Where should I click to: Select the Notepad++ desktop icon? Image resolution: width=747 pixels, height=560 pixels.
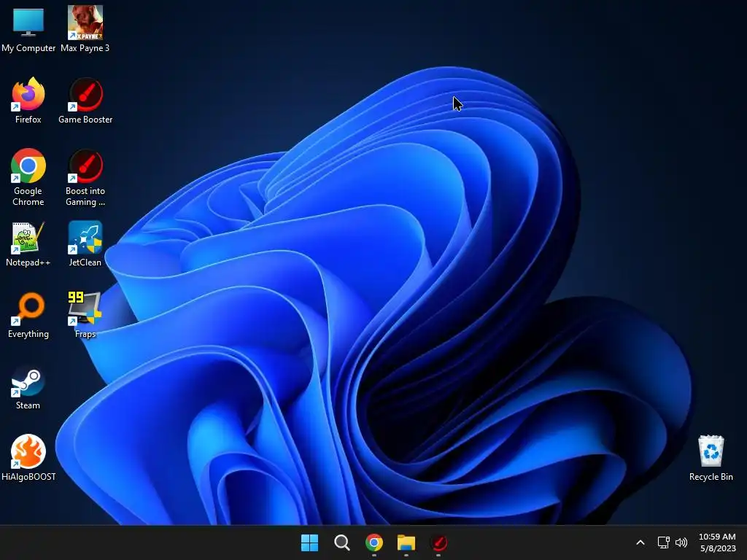pos(28,244)
